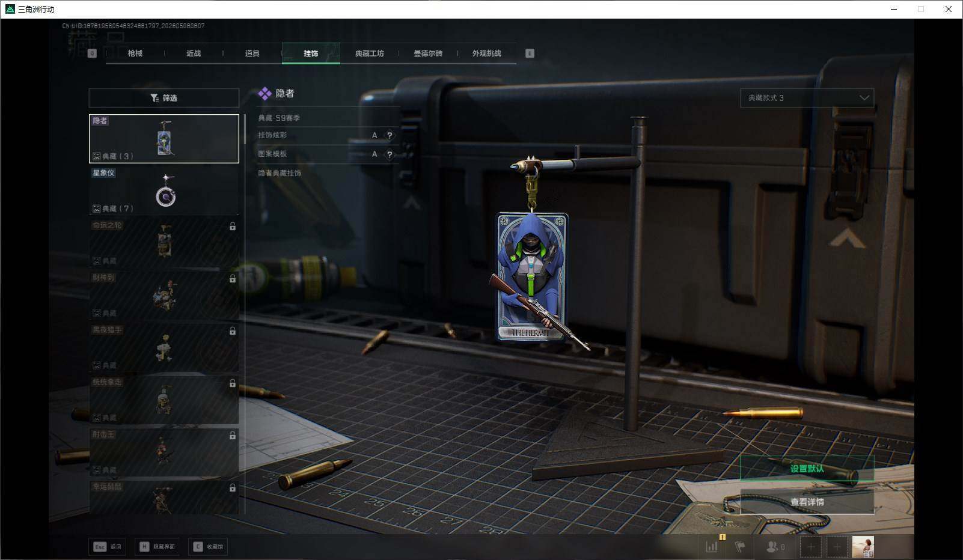Viewport: 963px width, 560px height.
Task: Click the C 收藏馆 button
Action: [208, 547]
